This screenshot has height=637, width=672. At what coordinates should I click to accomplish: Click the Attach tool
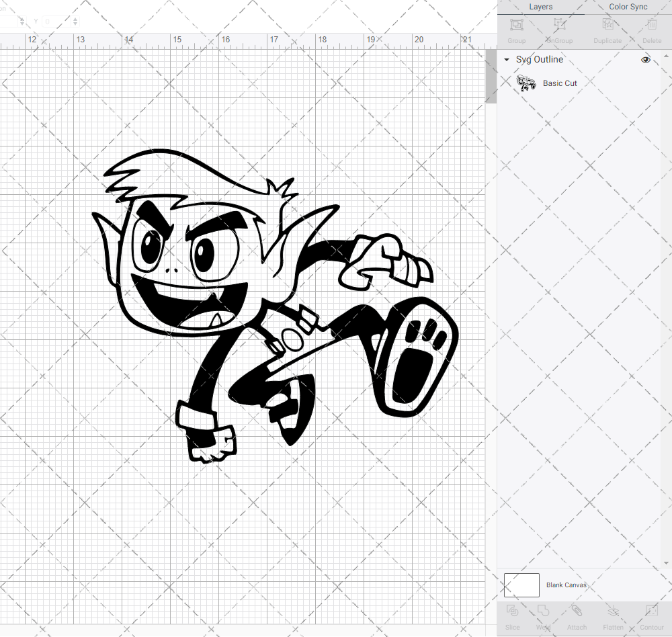(577, 615)
